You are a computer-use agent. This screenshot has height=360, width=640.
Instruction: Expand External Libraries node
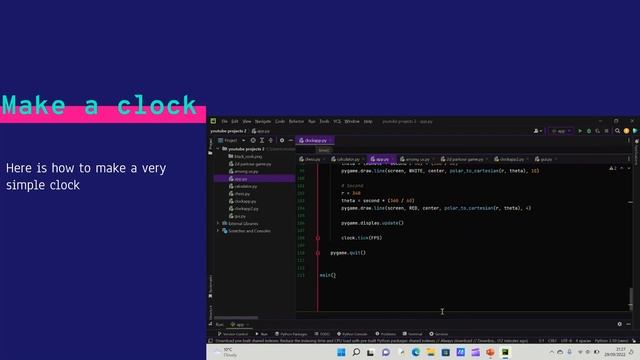tap(218, 224)
